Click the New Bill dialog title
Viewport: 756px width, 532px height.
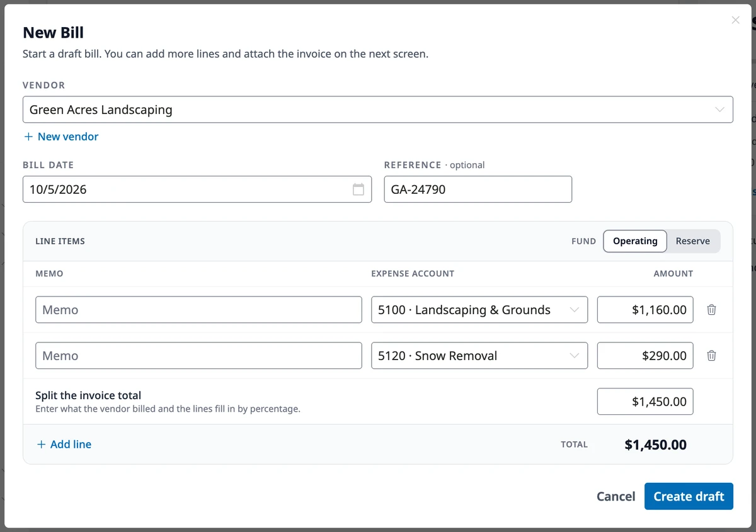[x=54, y=33]
